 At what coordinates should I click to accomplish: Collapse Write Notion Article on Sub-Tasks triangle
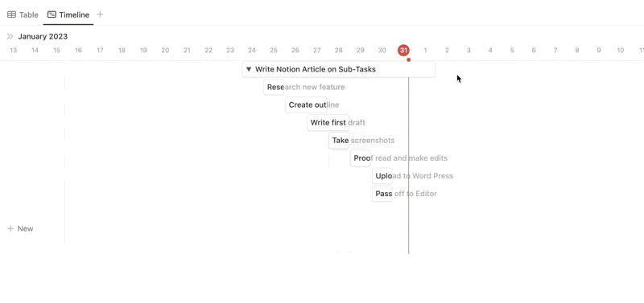pyautogui.click(x=249, y=69)
